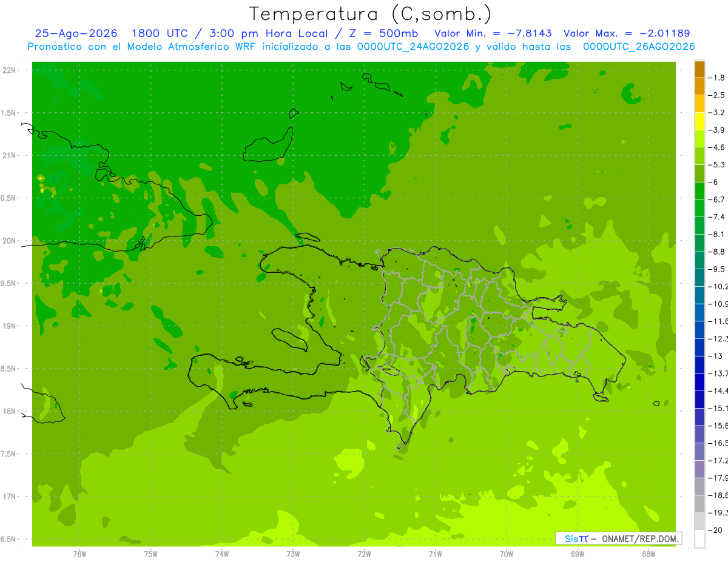The image size is (728, 562).
Task: Pick the purple swatch between -17.2 and -17.9
Action: [699, 469]
